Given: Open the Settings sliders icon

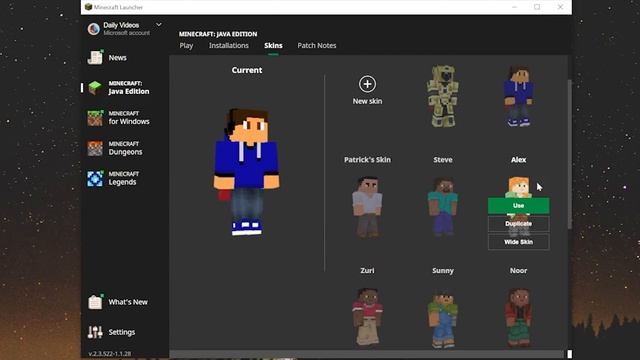Looking at the screenshot, I should [95, 332].
